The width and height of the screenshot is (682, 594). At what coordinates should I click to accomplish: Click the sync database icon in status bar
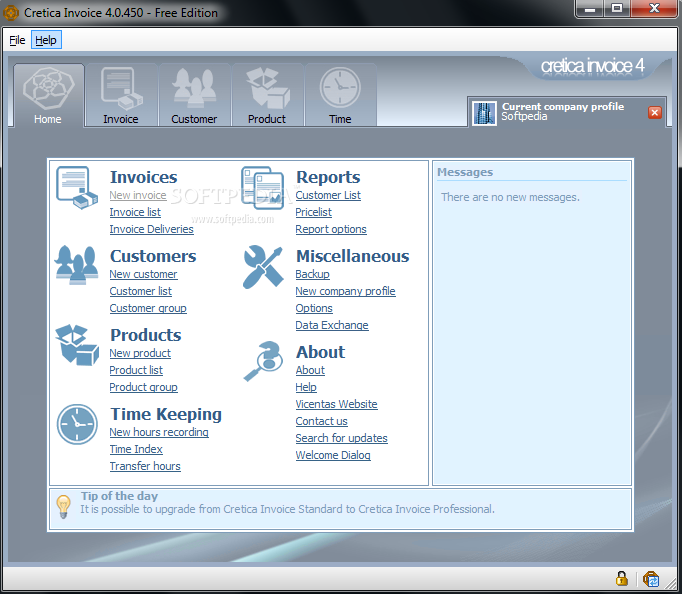click(651, 579)
